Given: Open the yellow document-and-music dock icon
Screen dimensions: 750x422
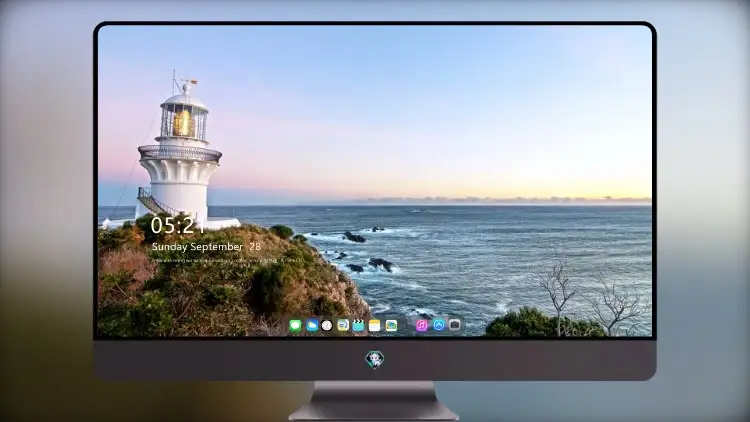Looking at the screenshot, I should click(x=343, y=326).
